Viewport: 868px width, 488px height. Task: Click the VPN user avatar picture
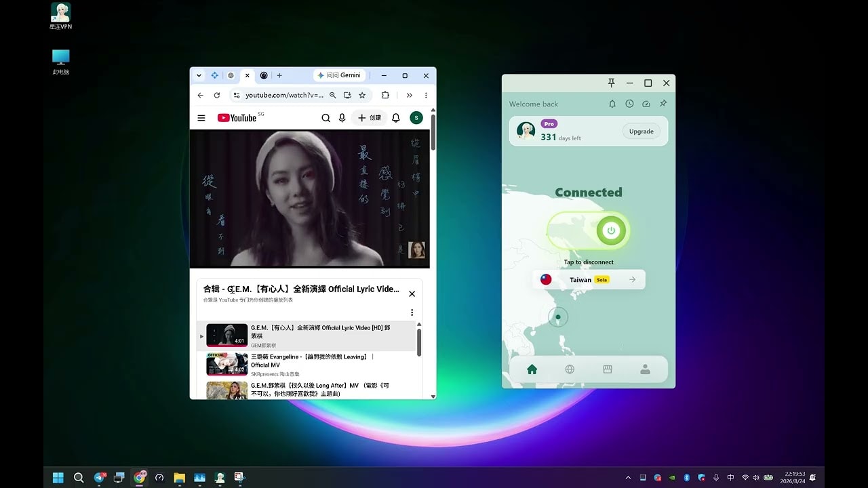pyautogui.click(x=526, y=131)
